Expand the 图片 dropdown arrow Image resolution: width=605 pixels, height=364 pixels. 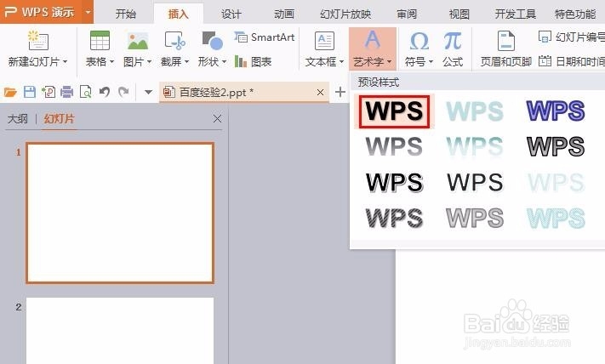coord(149,62)
